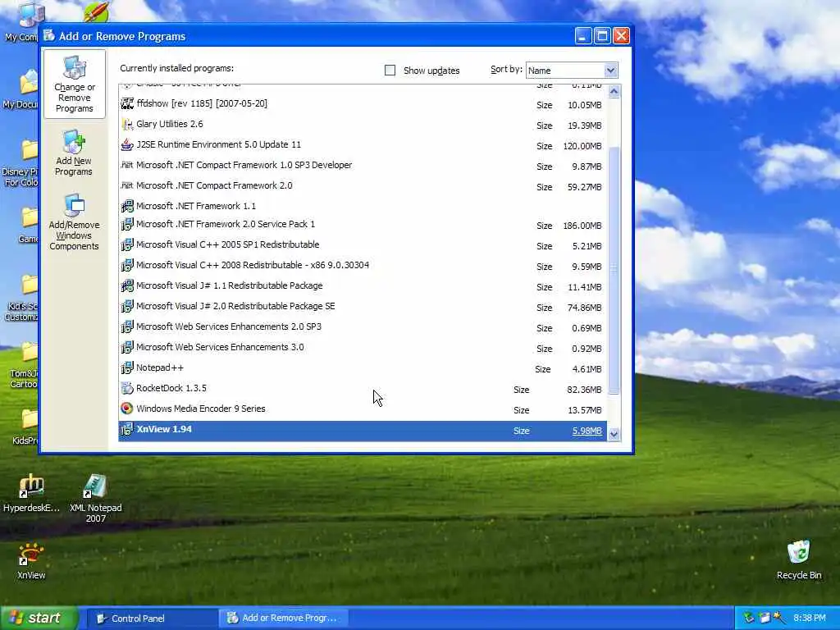This screenshot has width=840, height=630.
Task: Select J2SE Runtime Environment 5.0 Update 11
Action: click(218, 144)
